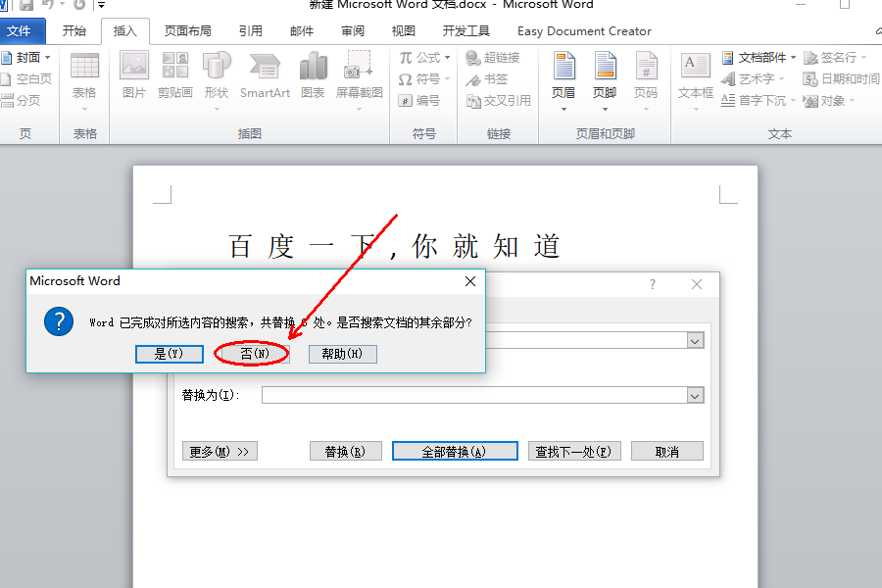Open the 引用 ribbon tab
The width and height of the screenshot is (882, 588).
[250, 31]
